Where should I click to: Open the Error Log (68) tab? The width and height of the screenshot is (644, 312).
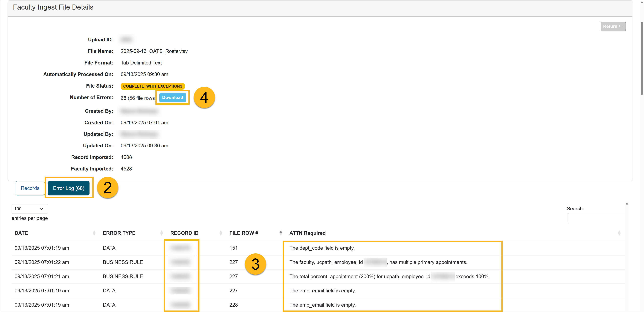point(69,188)
